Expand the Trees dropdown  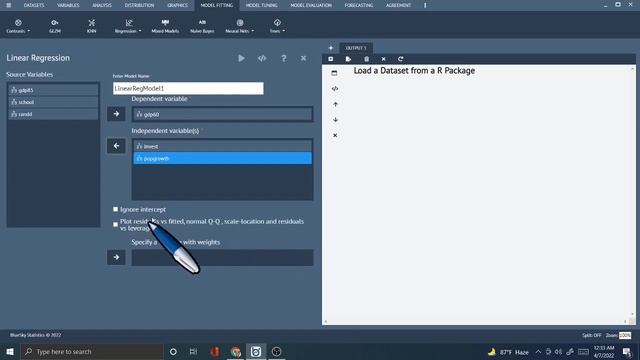coord(277,26)
